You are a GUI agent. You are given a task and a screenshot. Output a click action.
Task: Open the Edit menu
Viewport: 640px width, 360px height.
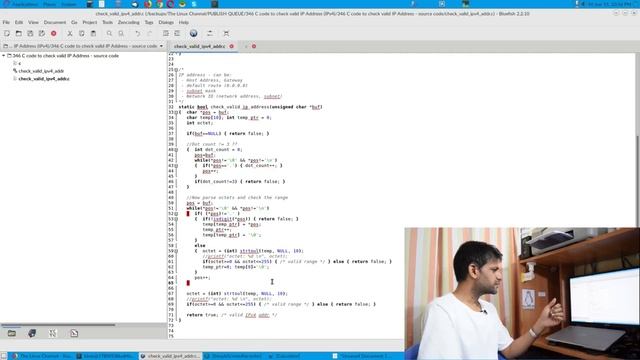[19, 22]
